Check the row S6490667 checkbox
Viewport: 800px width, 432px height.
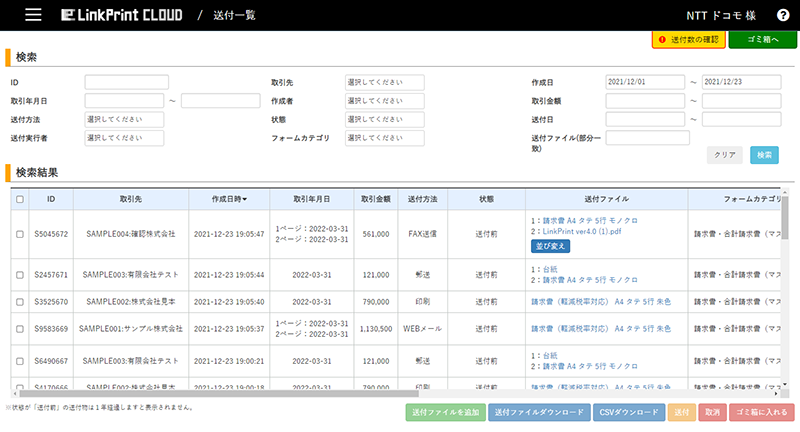coord(20,361)
